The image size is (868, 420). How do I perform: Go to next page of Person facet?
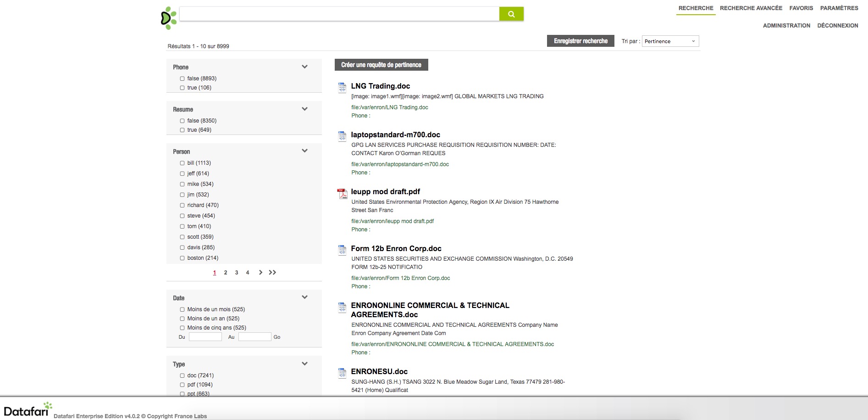coord(260,272)
